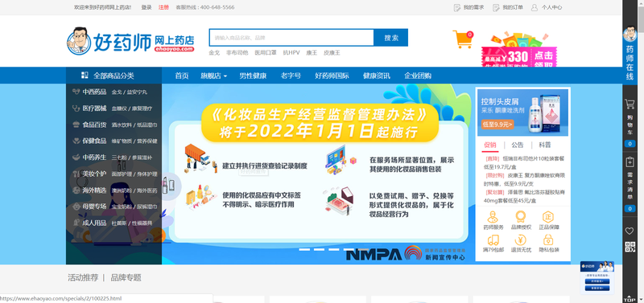The image size is (644, 303).
Task: Select 男性健康 in navigation bar
Action: click(253, 76)
